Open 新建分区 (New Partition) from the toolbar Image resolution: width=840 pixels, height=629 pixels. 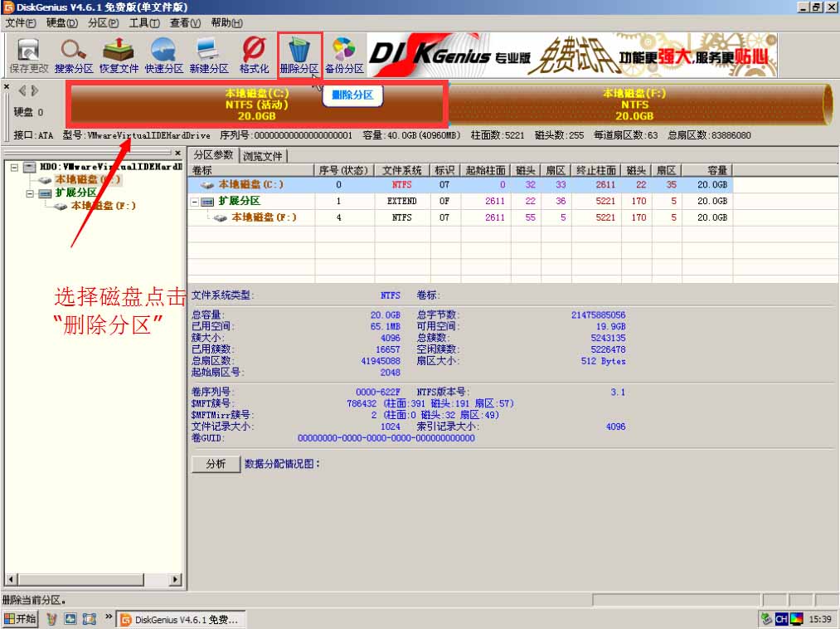(x=209, y=51)
